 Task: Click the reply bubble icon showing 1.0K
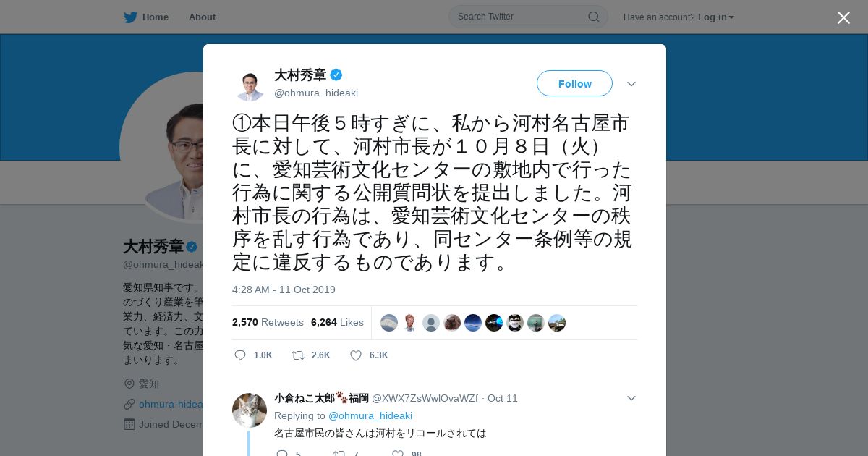[240, 355]
